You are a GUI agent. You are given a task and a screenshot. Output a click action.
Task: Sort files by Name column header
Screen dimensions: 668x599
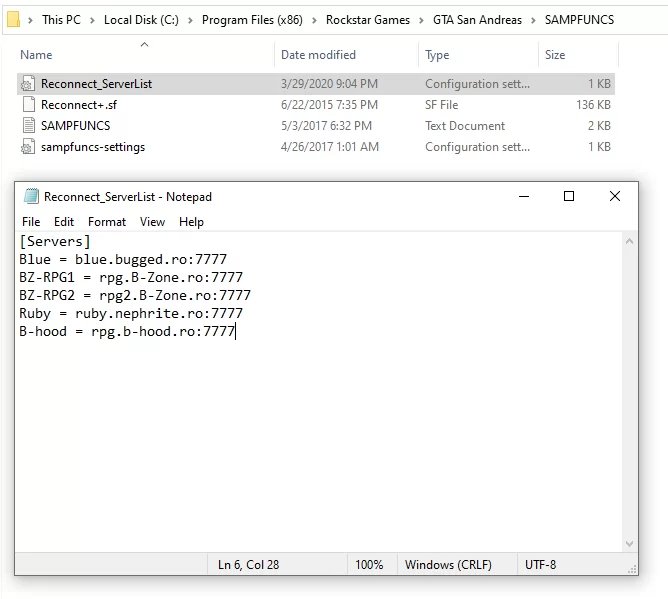[36, 55]
